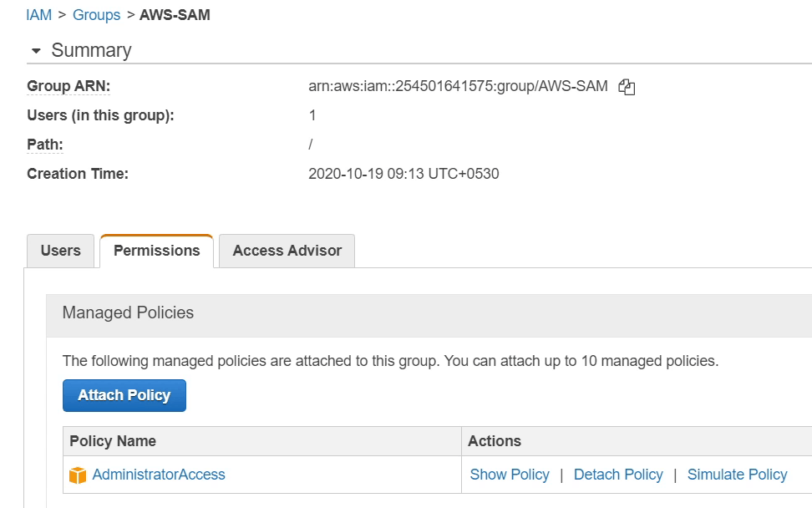Copy the Group ARN to clipboard
Screen dimensions: 812x508
click(627, 86)
